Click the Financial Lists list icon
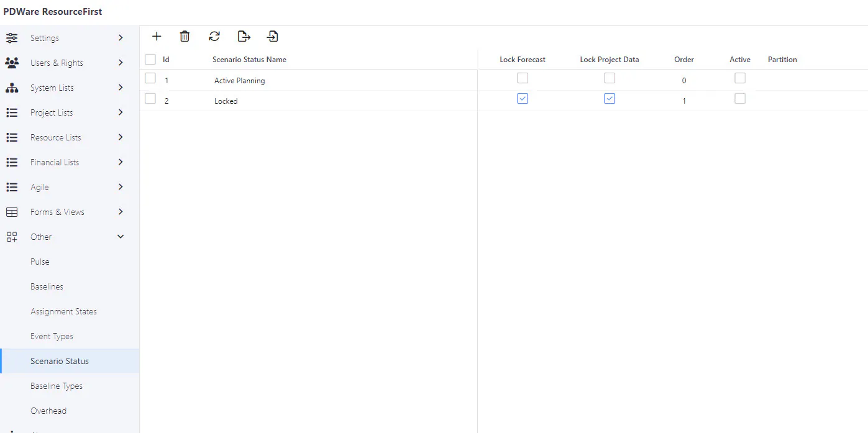 point(12,162)
